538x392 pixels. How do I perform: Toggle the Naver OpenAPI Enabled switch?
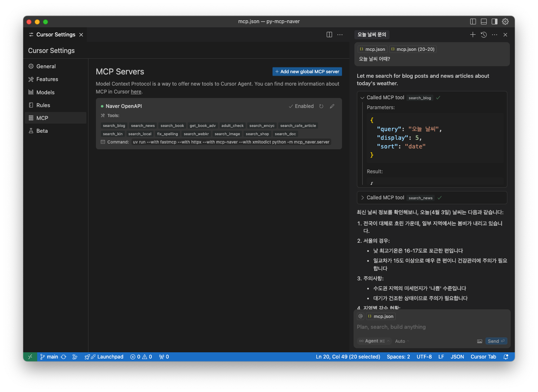(301, 106)
